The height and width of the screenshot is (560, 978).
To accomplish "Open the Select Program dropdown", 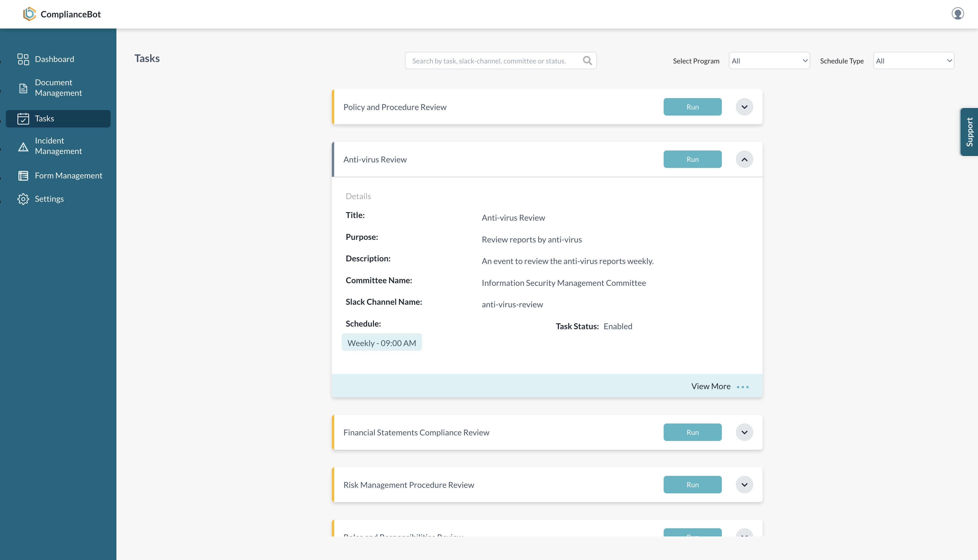I will pyautogui.click(x=769, y=61).
